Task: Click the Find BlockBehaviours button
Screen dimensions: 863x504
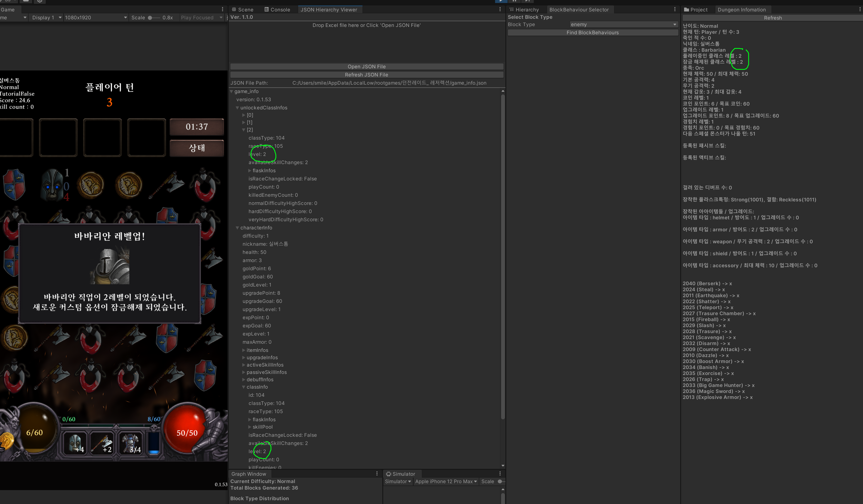Action: pyautogui.click(x=593, y=32)
